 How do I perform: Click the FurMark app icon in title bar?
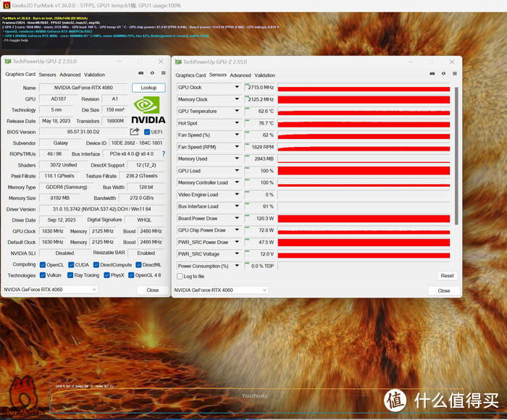pyautogui.click(x=7, y=5)
